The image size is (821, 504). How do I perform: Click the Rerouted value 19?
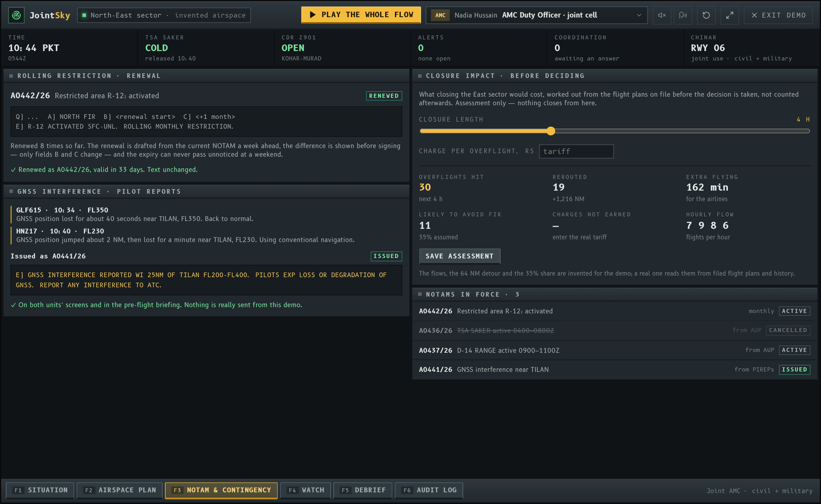pyautogui.click(x=559, y=187)
